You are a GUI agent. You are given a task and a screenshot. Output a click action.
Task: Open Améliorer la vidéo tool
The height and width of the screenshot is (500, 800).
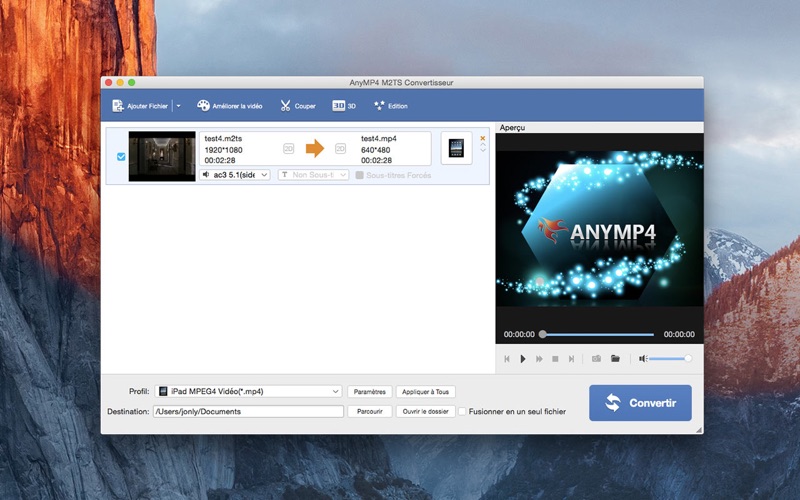coord(230,106)
